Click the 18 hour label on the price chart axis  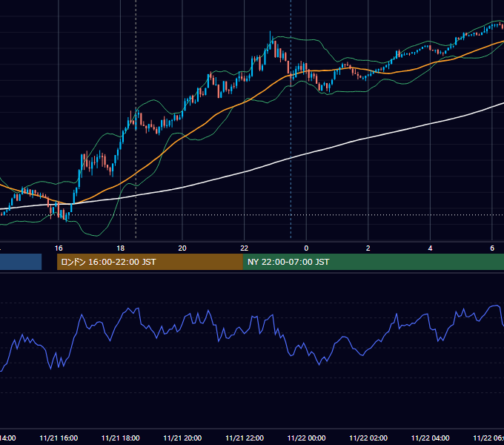click(x=120, y=248)
